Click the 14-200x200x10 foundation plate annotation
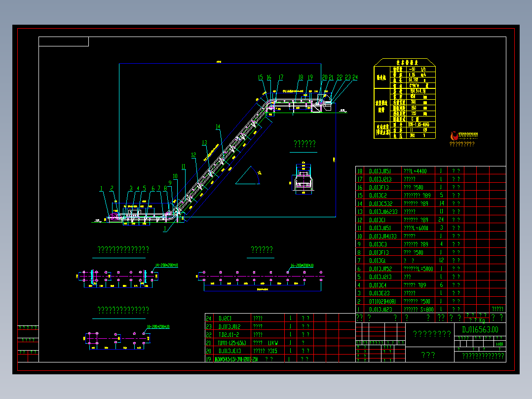This screenshot has height=399, width=532. (x=166, y=265)
